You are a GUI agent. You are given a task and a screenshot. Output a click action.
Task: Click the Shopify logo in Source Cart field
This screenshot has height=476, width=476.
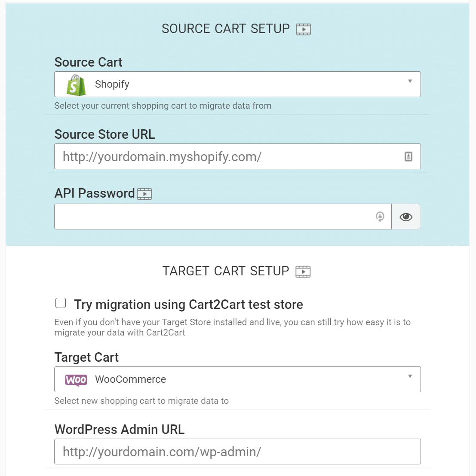click(x=76, y=84)
